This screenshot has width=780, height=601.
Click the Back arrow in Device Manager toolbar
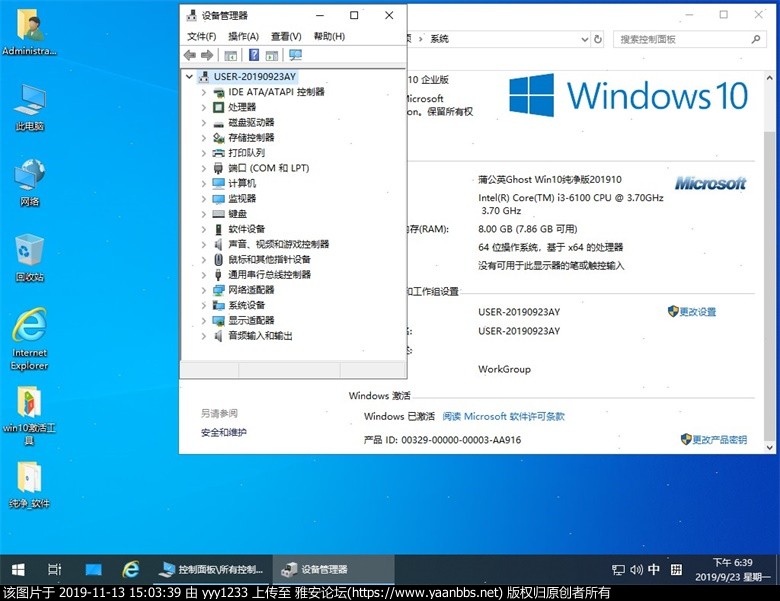tap(190, 55)
